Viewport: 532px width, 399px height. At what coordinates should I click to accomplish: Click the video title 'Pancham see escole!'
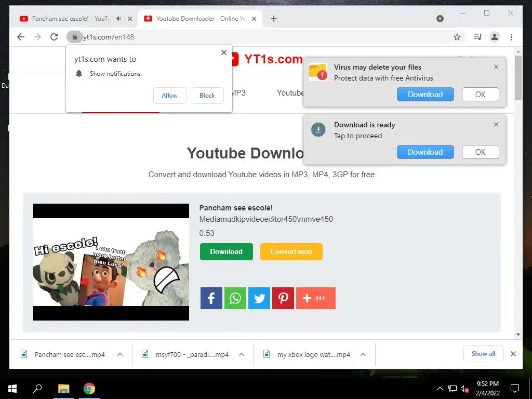pos(236,208)
